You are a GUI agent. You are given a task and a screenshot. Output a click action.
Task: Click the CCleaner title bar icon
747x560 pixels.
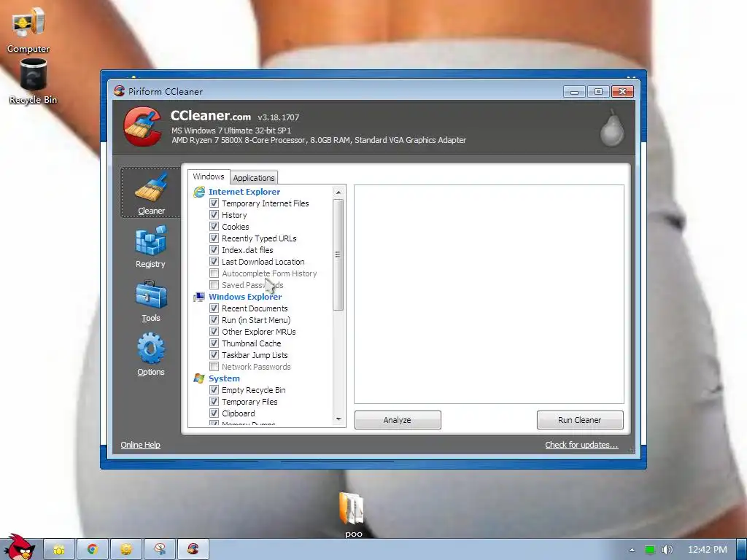click(x=119, y=91)
